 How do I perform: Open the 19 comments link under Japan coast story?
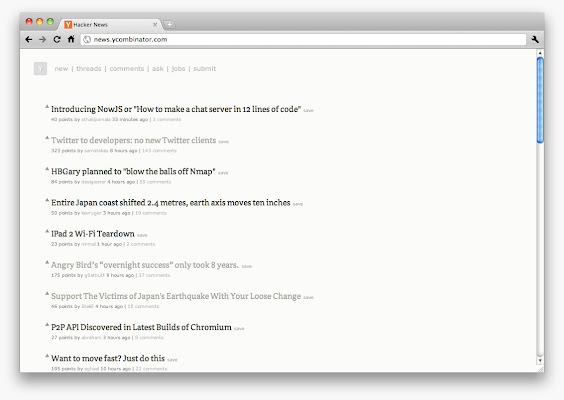pos(151,213)
